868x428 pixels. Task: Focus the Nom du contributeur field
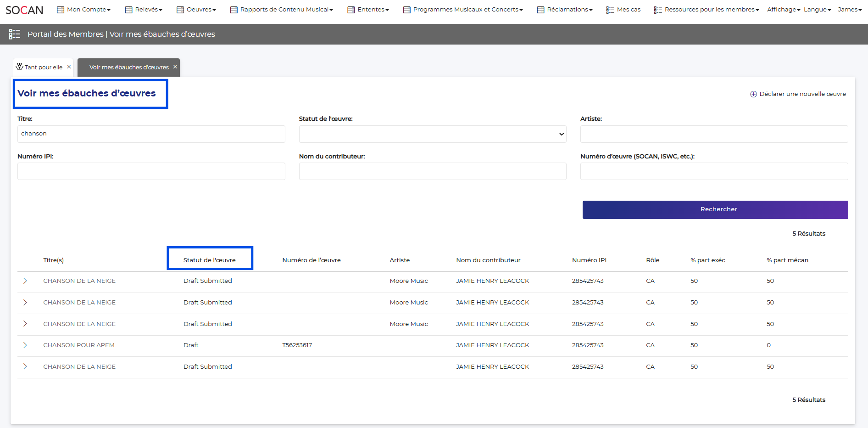click(432, 171)
